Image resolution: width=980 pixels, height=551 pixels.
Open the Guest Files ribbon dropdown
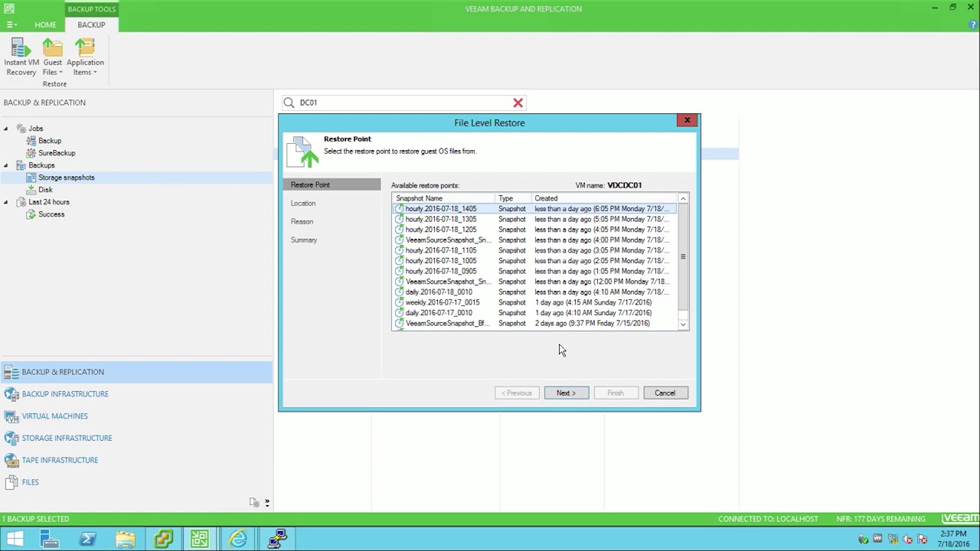tap(53, 57)
